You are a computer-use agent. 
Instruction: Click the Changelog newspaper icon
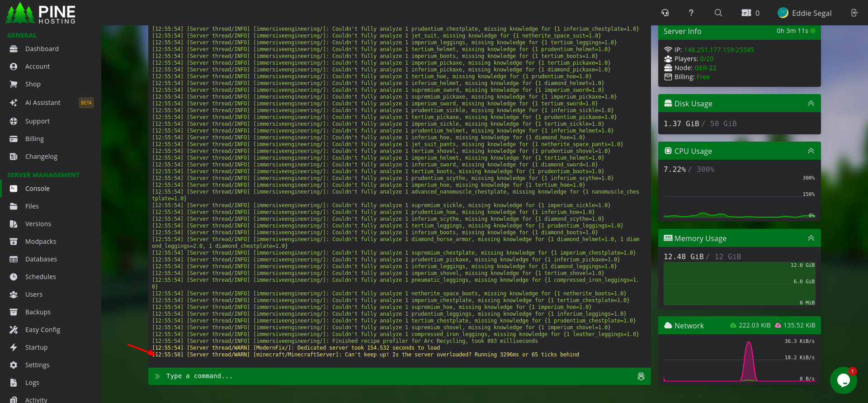coord(14,156)
